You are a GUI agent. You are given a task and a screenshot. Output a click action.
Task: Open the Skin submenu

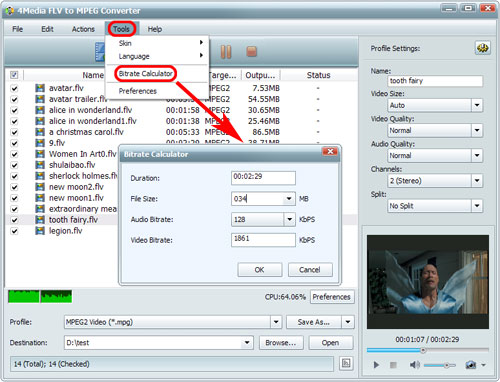157,43
